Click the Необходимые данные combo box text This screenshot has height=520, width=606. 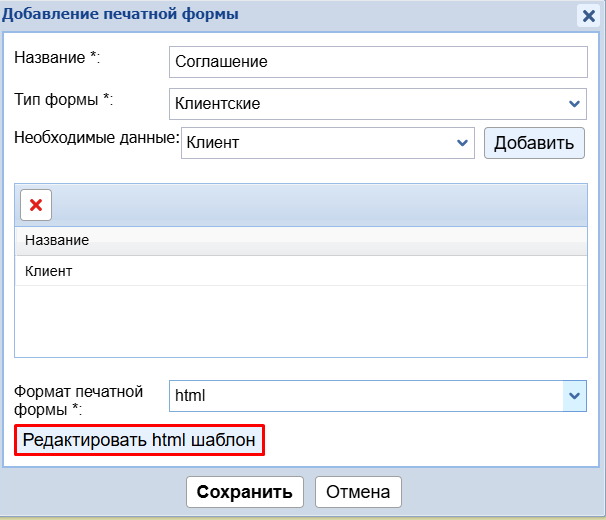click(316, 142)
